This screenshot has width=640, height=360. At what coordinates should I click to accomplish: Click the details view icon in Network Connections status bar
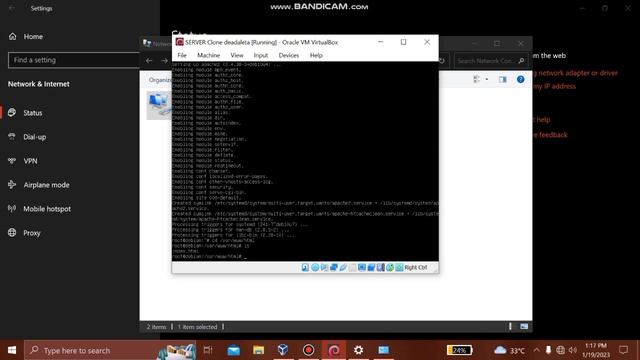pos(510,326)
